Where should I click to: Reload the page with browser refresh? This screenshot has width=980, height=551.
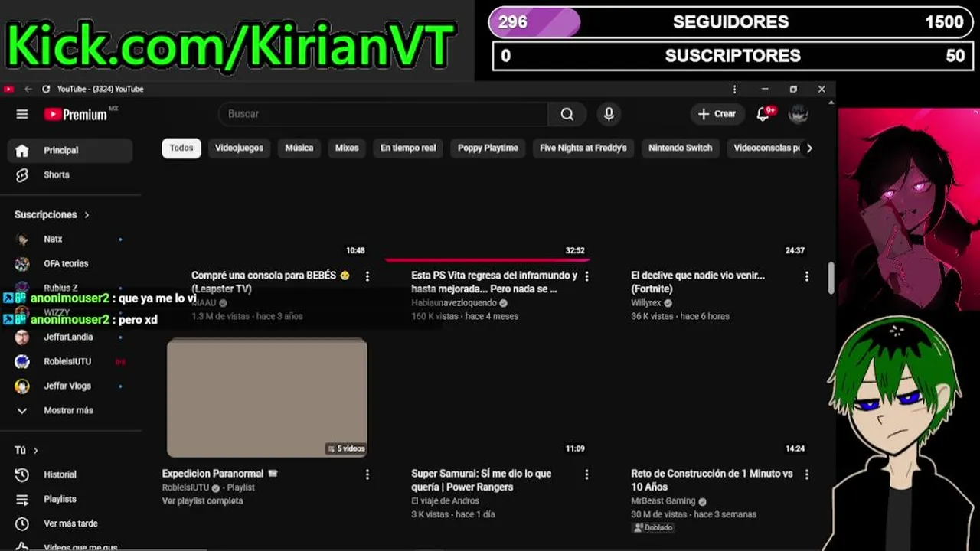(x=46, y=90)
